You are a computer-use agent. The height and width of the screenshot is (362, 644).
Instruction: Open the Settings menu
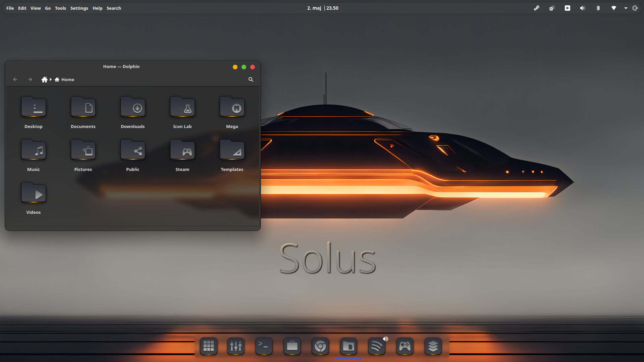[79, 8]
